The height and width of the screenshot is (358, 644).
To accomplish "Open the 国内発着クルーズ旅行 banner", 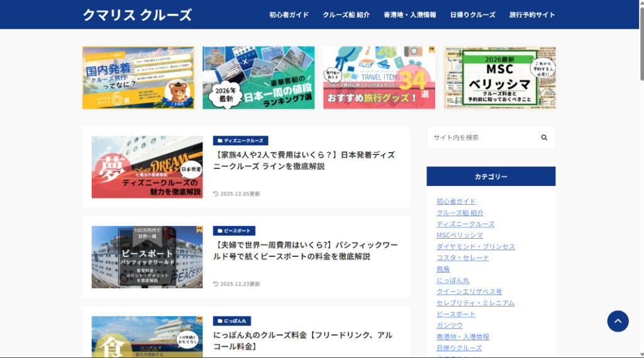I will pyautogui.click(x=138, y=78).
